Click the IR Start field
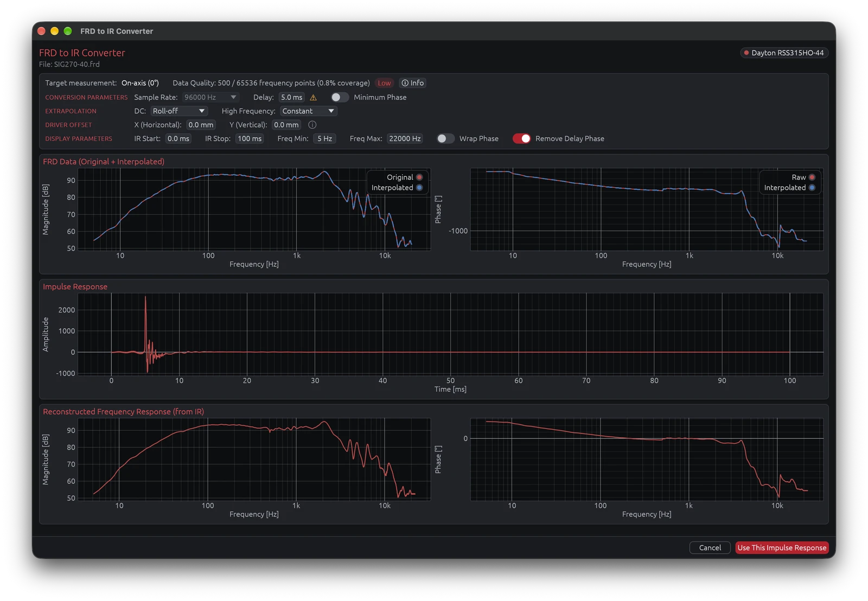This screenshot has width=868, height=601. coord(178,138)
